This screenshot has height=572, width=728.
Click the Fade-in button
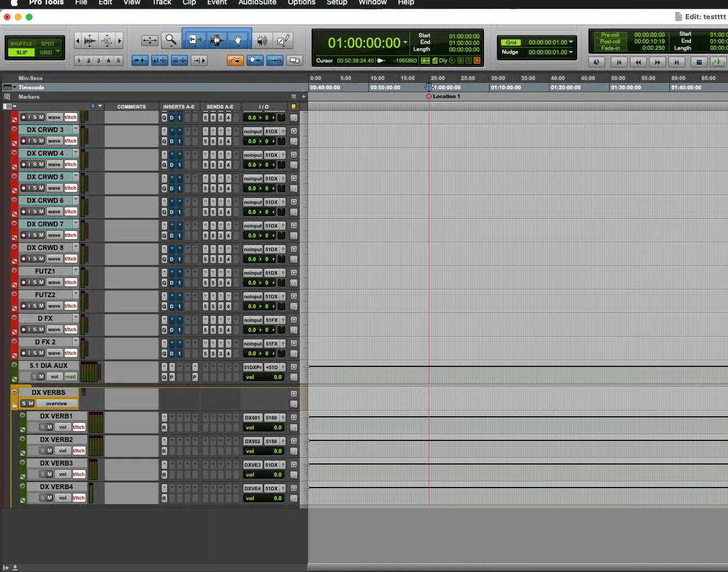coord(610,48)
